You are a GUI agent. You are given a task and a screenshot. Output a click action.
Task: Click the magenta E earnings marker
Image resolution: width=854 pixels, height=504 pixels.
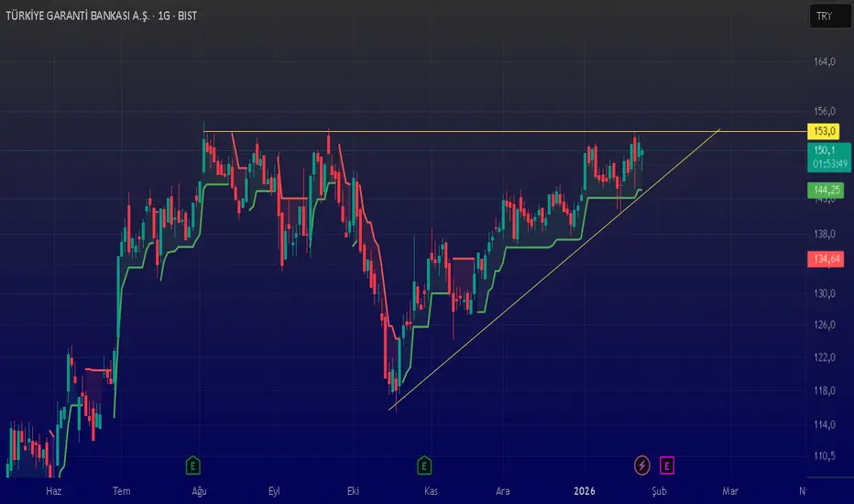click(x=667, y=466)
